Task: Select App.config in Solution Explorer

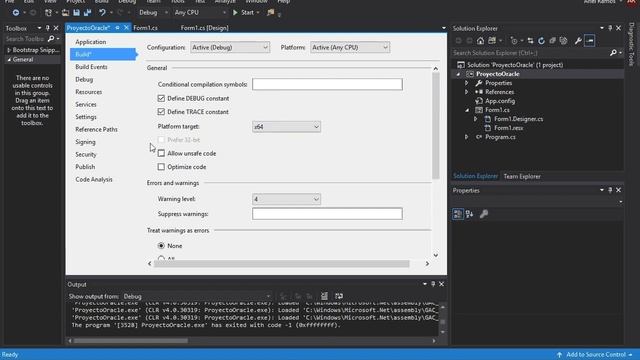Action: pyautogui.click(x=500, y=101)
